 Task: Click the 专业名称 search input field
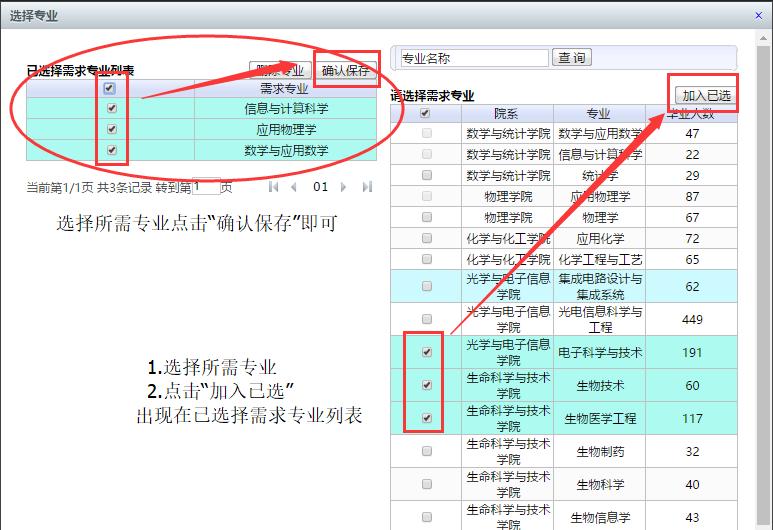pos(474,59)
